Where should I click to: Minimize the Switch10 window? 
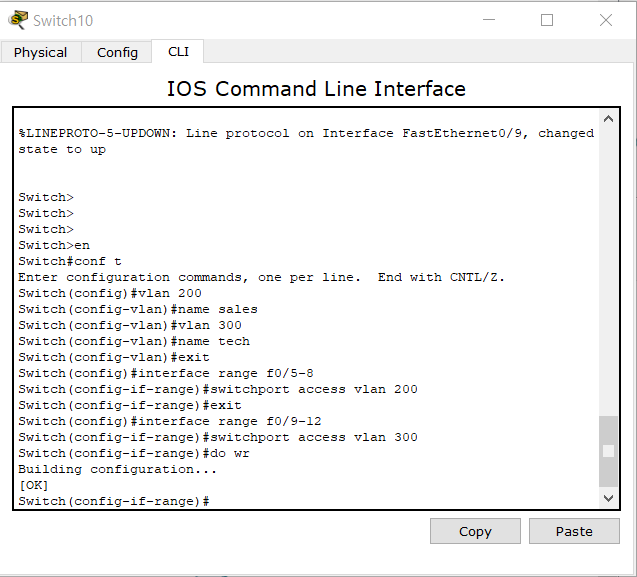[489, 20]
